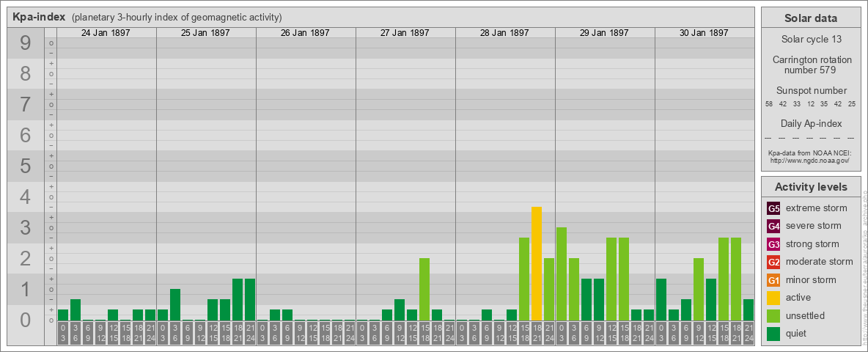868x352 pixels.
Task: Click the '26 Jan 1897' date header
Action: coord(305,33)
